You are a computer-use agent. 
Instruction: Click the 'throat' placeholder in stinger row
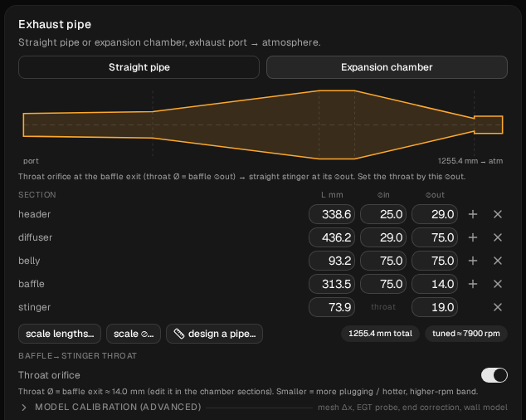pos(383,307)
